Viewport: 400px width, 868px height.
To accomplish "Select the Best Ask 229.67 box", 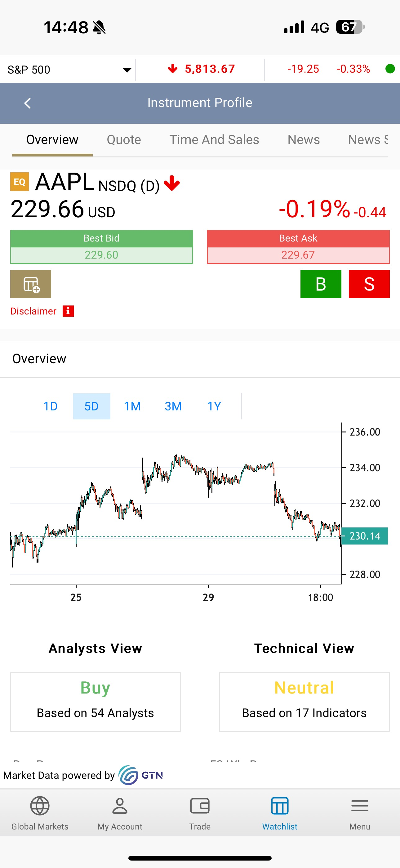I will coord(298,247).
